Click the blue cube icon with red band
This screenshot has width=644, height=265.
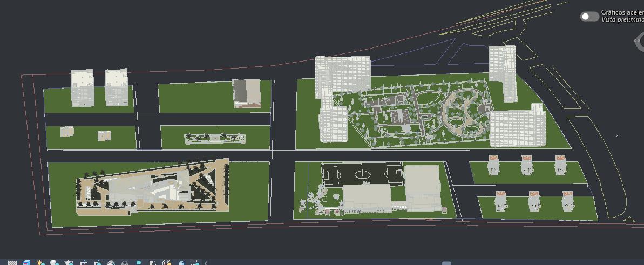coord(26,263)
